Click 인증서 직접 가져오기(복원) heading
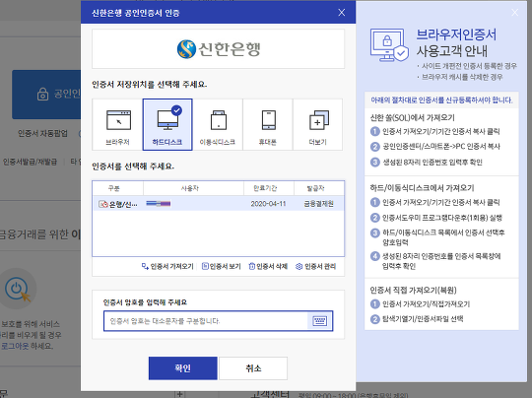532x398 pixels. point(413,290)
